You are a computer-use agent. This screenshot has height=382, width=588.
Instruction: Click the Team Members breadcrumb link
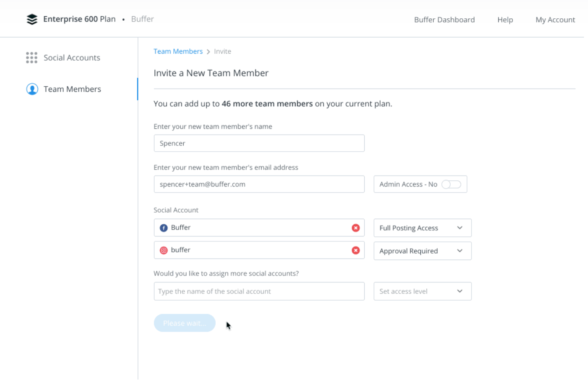click(178, 51)
